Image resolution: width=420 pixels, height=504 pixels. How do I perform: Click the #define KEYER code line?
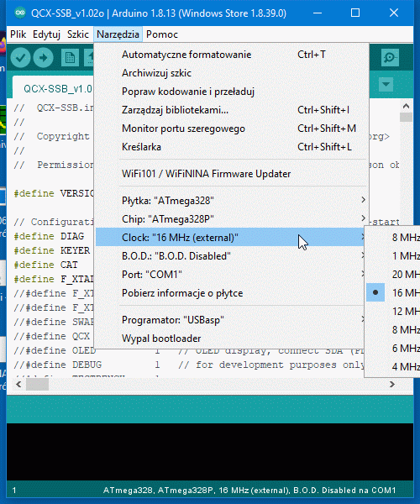click(52, 250)
